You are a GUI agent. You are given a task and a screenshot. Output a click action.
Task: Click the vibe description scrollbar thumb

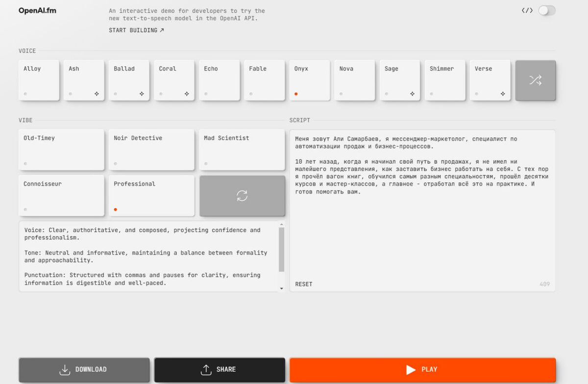pos(281,250)
